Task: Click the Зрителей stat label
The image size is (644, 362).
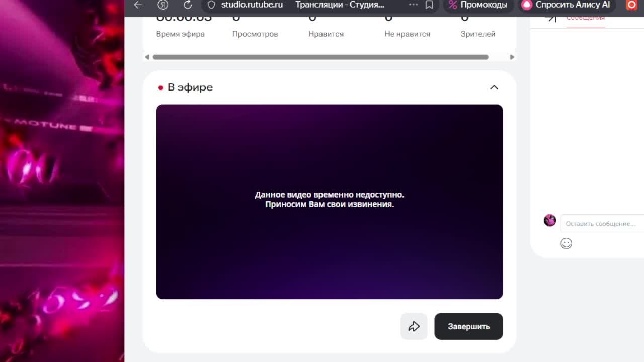Action: (478, 34)
